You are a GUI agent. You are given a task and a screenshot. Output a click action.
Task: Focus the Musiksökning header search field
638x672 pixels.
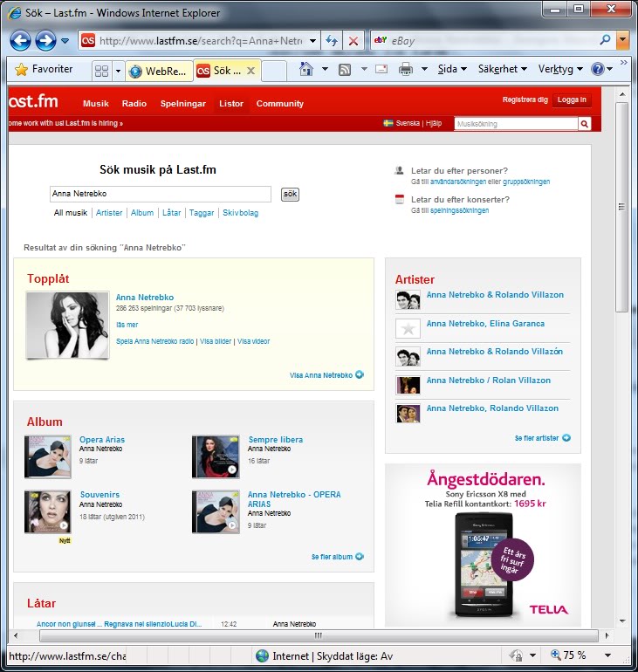click(x=516, y=124)
